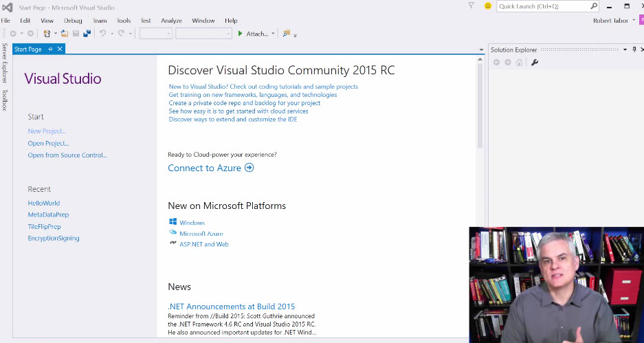The image size is (644, 343).
Task: Click the Save toolbar icon
Action: pyautogui.click(x=76, y=34)
